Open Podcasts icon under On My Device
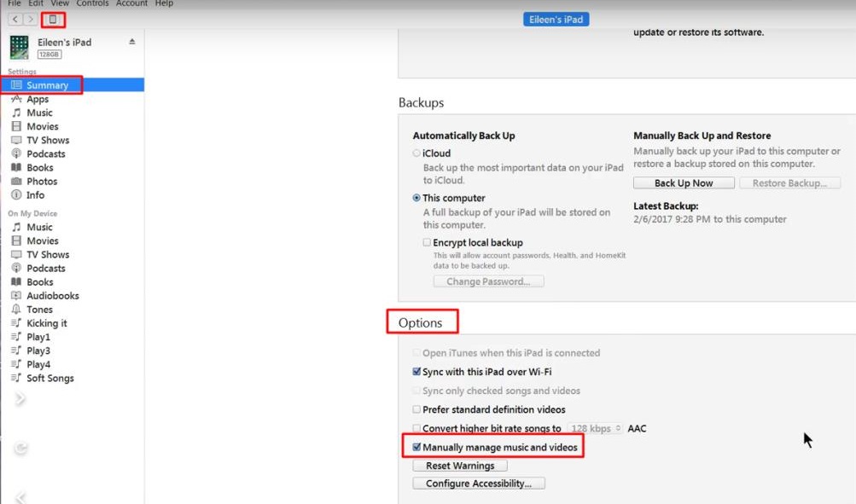The width and height of the screenshot is (856, 504). (16, 268)
